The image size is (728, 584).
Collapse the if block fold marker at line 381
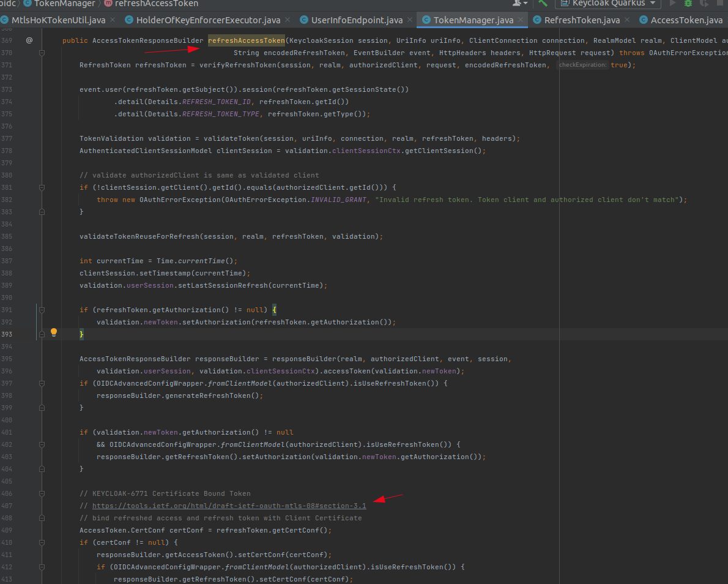click(x=42, y=188)
